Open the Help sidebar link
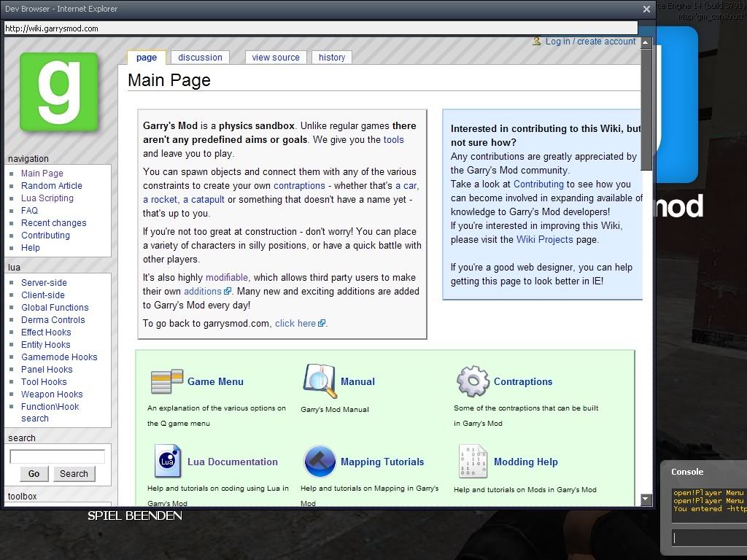The height and width of the screenshot is (560, 747). click(x=31, y=248)
